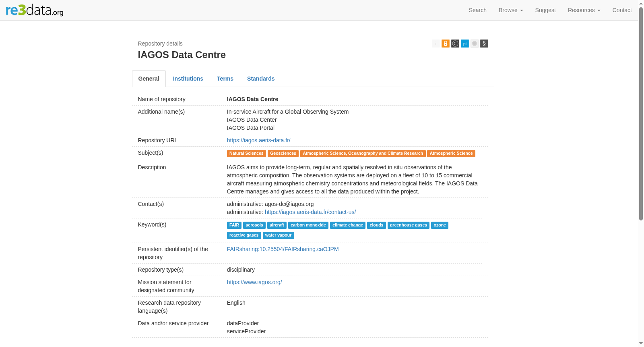Select the clouds keyword tag
644x347 pixels.
pyautogui.click(x=376, y=225)
